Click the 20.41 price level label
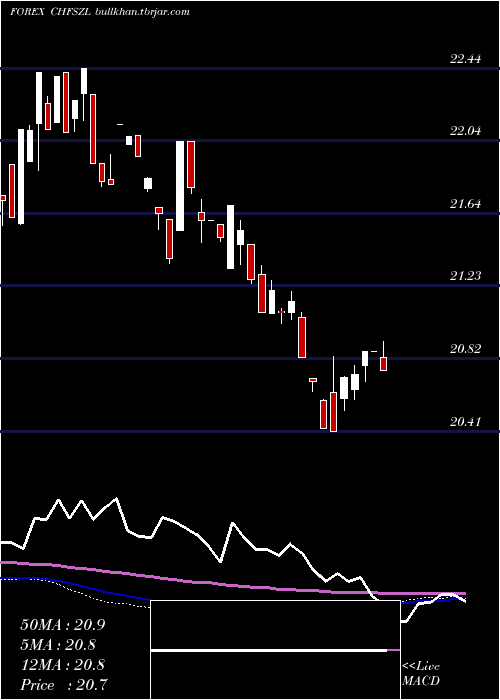Image resolution: width=500 pixels, height=700 pixels. coord(465,421)
